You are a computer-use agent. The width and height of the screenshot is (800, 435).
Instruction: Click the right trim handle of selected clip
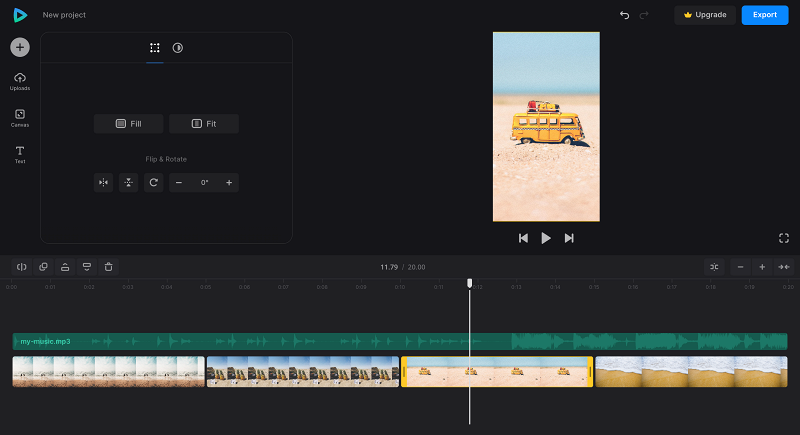click(590, 371)
